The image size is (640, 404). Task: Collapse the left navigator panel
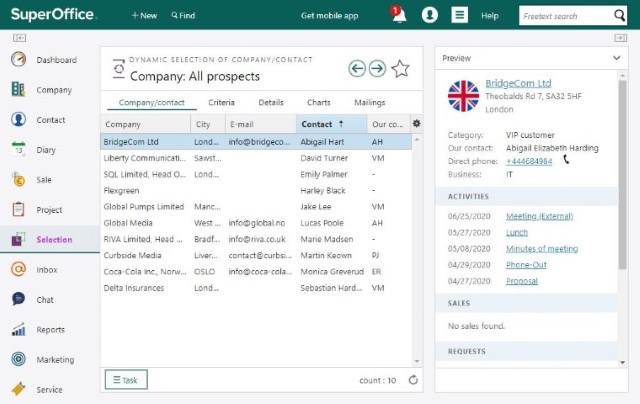19,38
